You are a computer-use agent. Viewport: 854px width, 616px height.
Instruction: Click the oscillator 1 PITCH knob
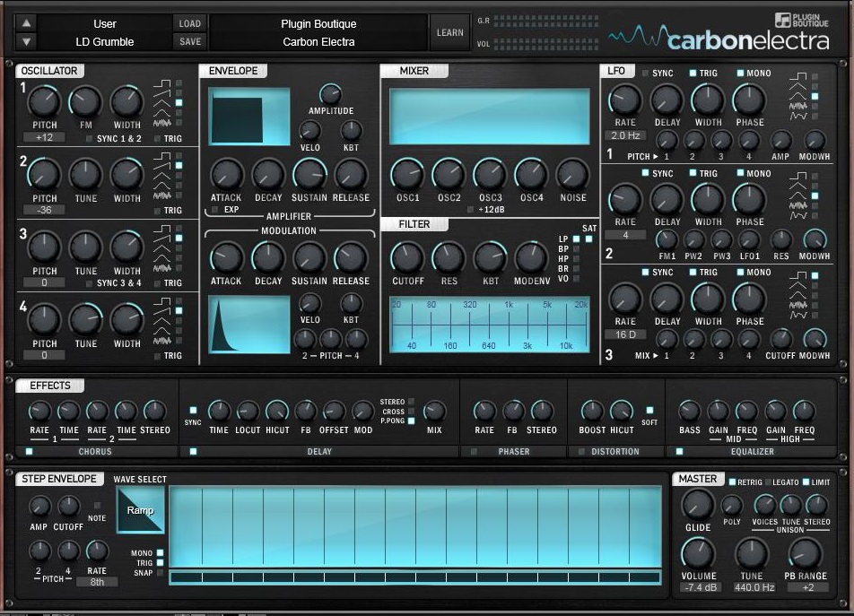pos(44,101)
